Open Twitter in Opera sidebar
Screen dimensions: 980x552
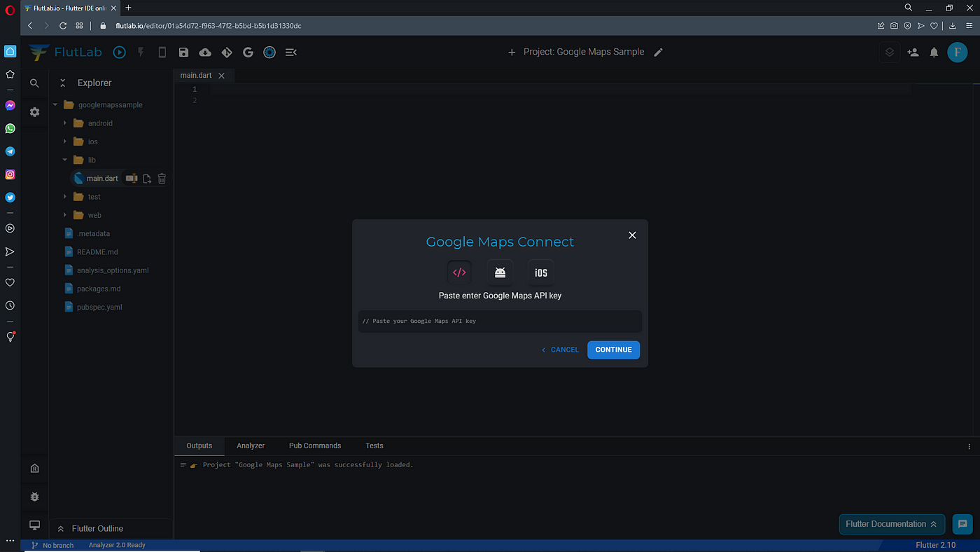click(x=10, y=198)
